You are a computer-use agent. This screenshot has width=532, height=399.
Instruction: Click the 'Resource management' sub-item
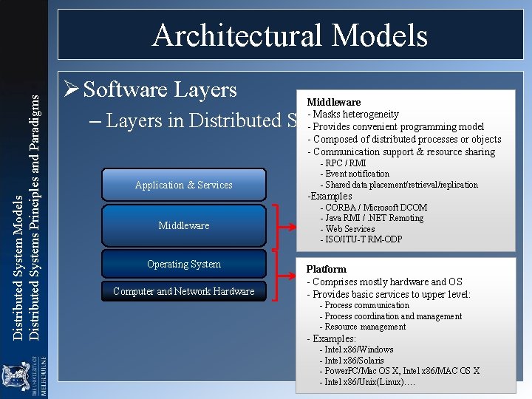tap(362, 327)
